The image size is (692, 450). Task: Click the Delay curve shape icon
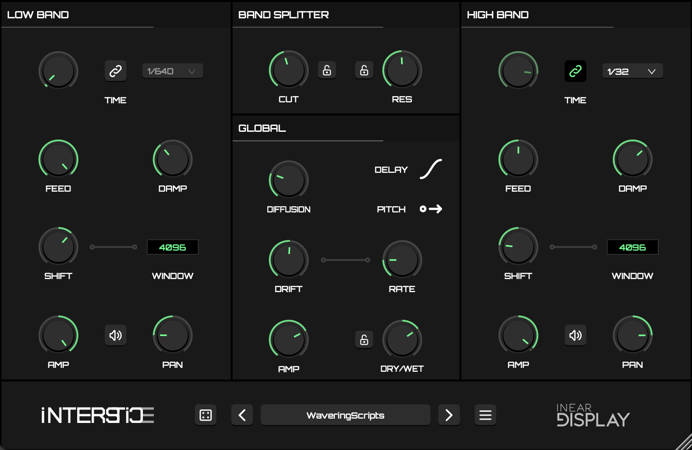click(x=431, y=169)
